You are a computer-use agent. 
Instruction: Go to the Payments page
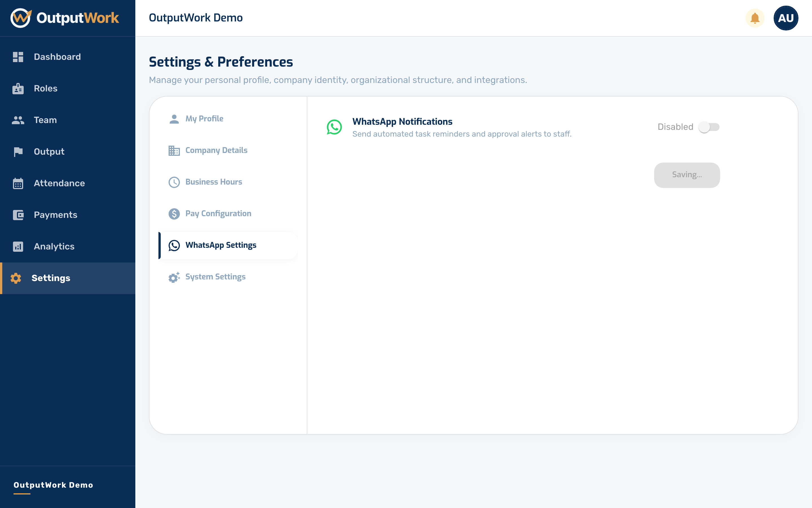68,215
